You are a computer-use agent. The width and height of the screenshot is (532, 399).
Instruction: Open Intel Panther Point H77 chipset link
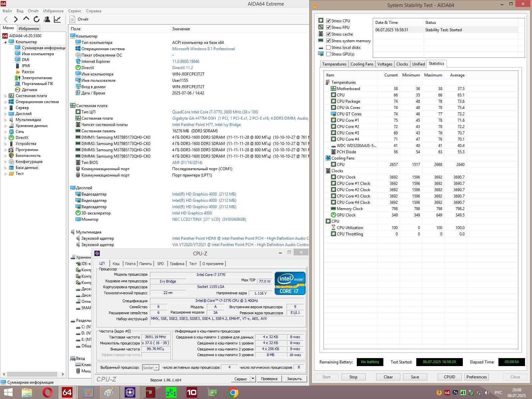point(206,125)
